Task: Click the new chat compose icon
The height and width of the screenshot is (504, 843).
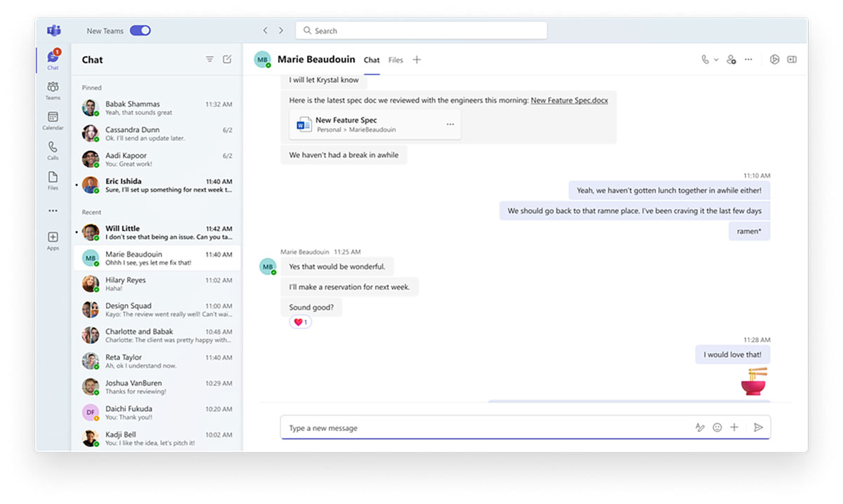Action: [227, 60]
